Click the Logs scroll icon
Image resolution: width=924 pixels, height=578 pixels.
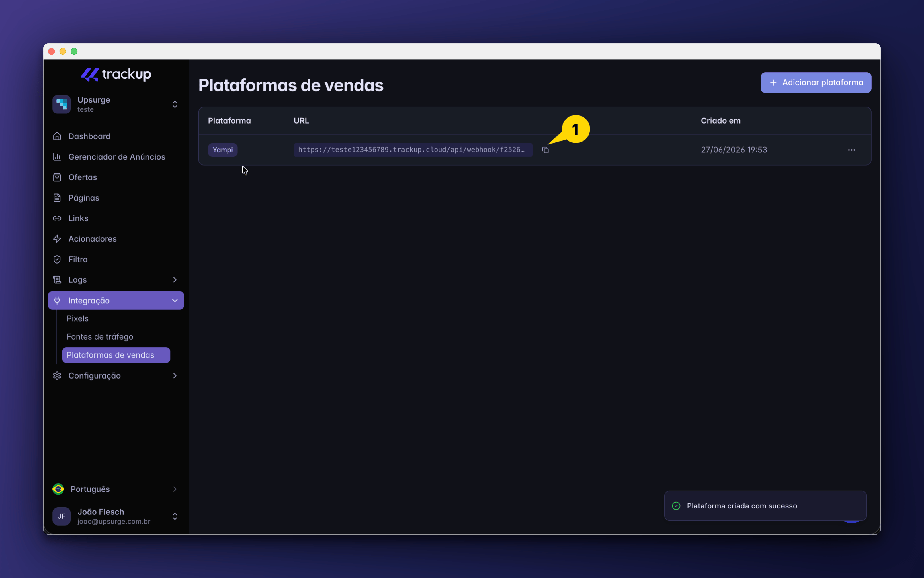[57, 280]
